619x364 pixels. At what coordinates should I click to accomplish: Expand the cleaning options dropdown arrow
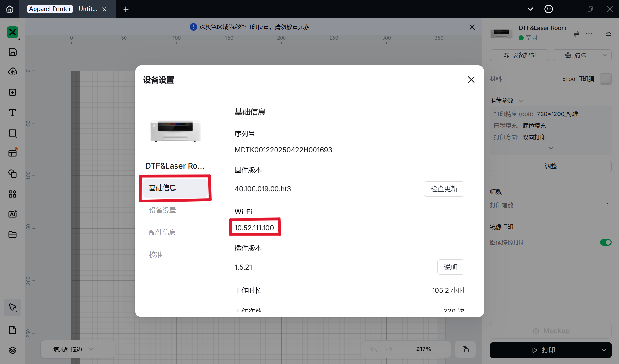[x=605, y=55]
